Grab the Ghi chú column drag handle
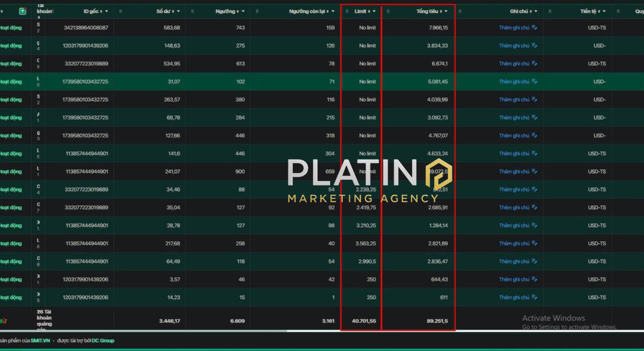 pos(460,11)
